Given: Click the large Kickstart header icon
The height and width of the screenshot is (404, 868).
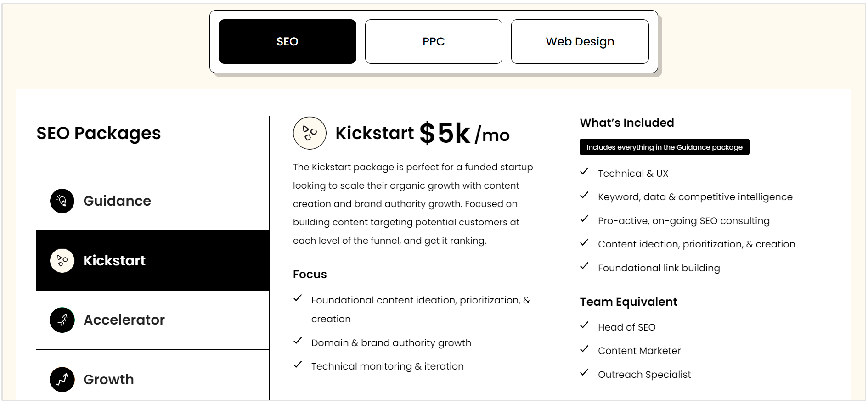Looking at the screenshot, I should coord(310,133).
